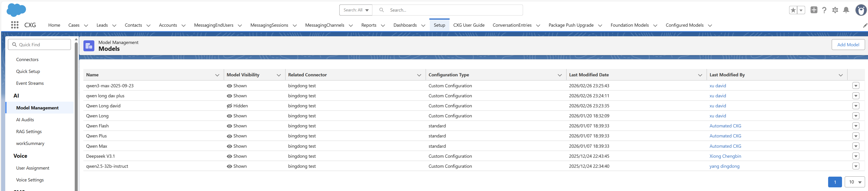Open the Related Connector column menu chevron
This screenshot has width=868, height=191.
click(x=419, y=75)
